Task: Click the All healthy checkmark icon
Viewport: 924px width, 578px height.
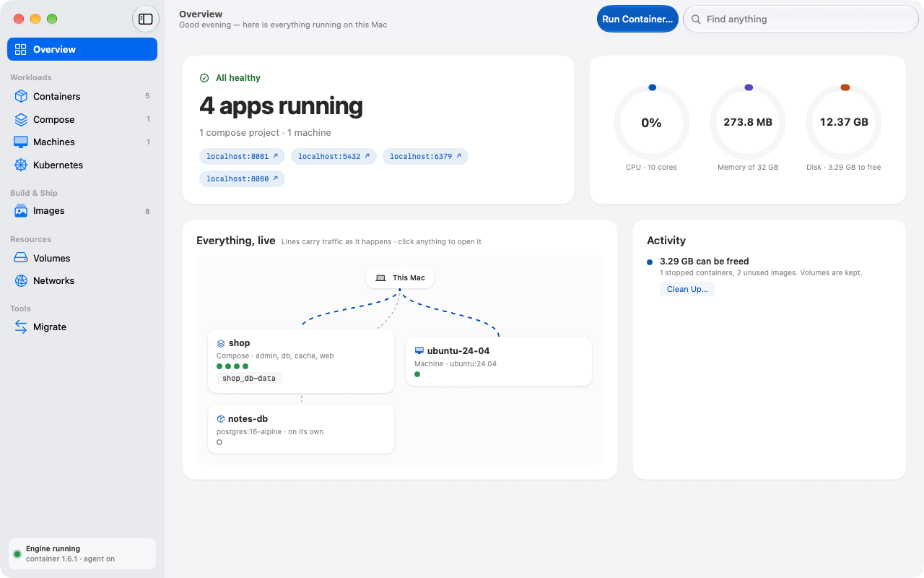Action: pos(204,78)
